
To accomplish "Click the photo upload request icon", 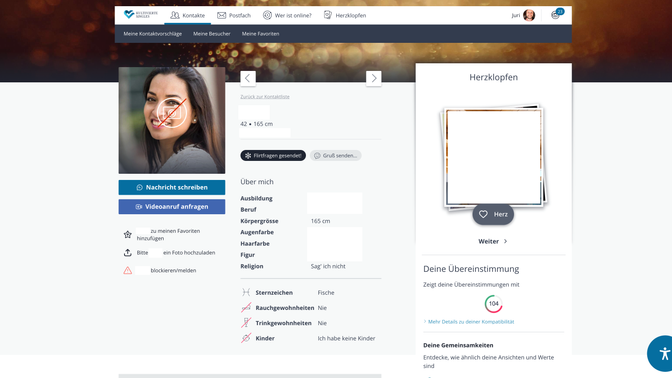I will click(128, 253).
